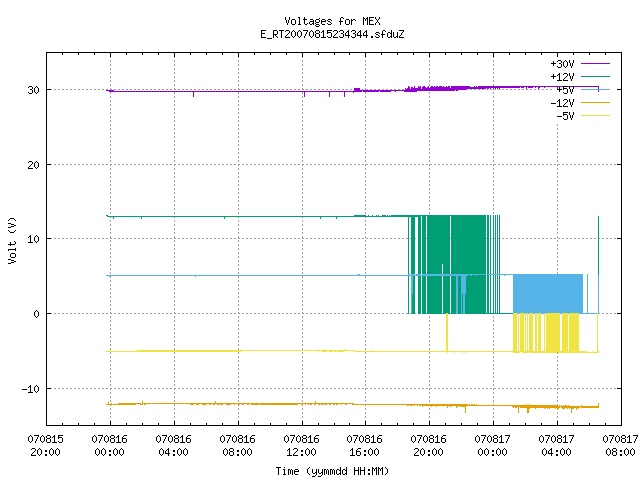The height and width of the screenshot is (480, 640).
Task: Click the y-axis tick value 10
Action: pos(33,239)
